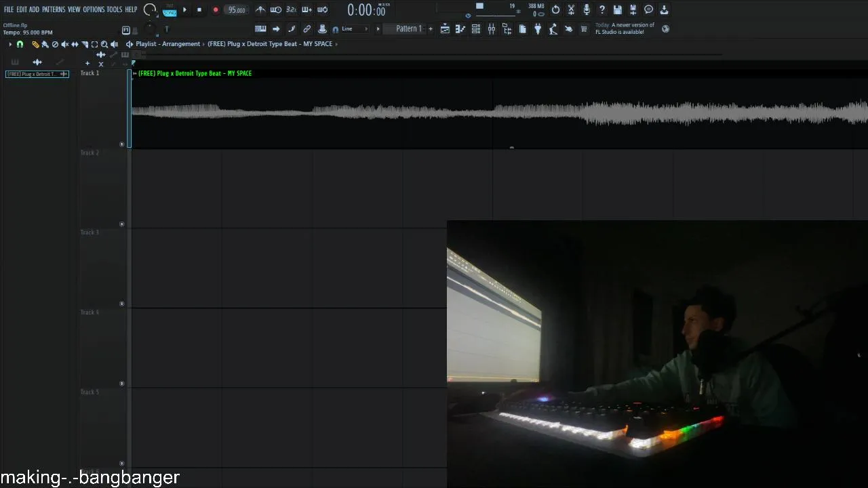Image resolution: width=868 pixels, height=488 pixels.
Task: Open the audio editor scissors icon
Action: (571, 9)
